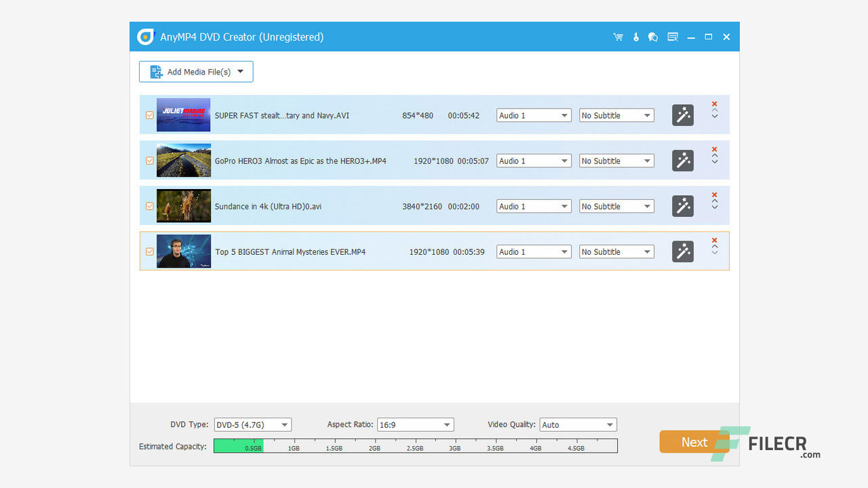Open the support chat icon

[x=653, y=37]
